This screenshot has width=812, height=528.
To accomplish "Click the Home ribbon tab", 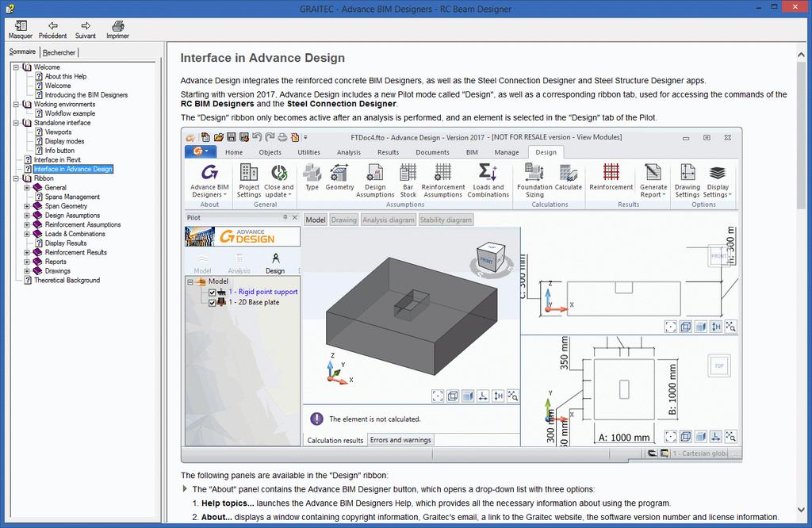I will point(234,152).
